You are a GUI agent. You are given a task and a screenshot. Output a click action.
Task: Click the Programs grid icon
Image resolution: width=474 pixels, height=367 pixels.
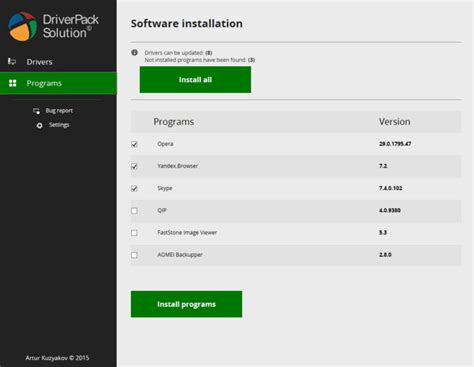(x=13, y=83)
